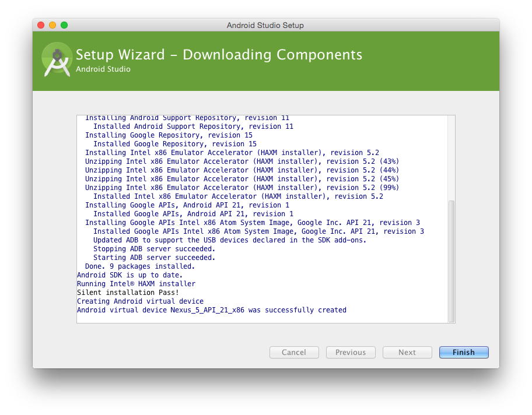Click the Unzipping HAXM installer (44%) line
The height and width of the screenshot is (415, 532).
pyautogui.click(x=242, y=170)
